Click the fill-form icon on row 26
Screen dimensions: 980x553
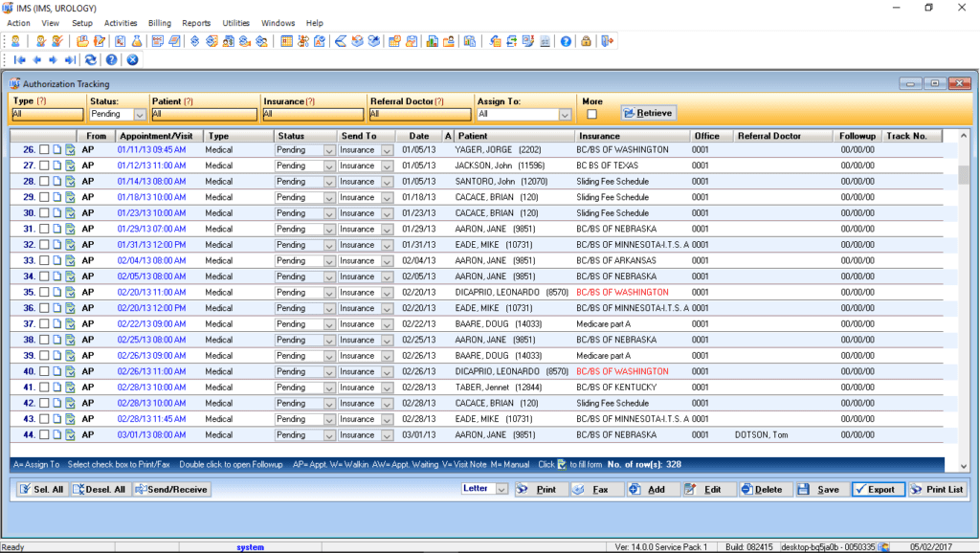[70, 149]
